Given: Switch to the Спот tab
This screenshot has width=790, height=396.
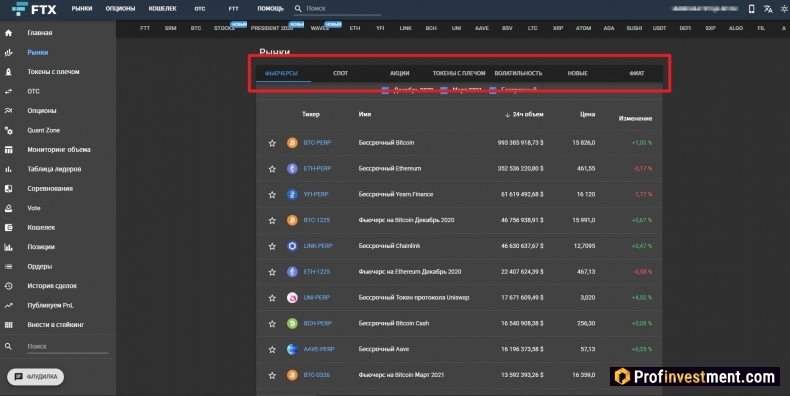Looking at the screenshot, I should pos(341,73).
